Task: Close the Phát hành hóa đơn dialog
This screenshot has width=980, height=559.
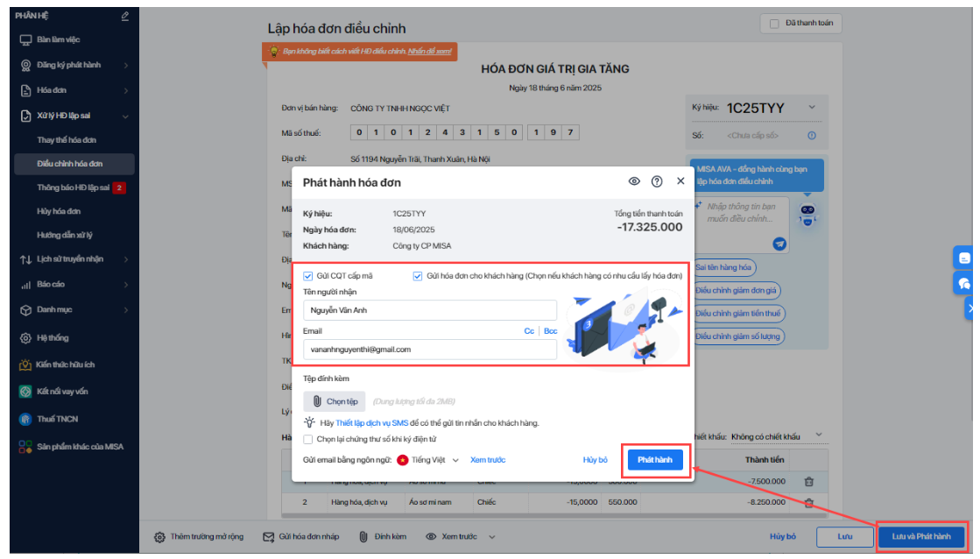Action: tap(680, 180)
